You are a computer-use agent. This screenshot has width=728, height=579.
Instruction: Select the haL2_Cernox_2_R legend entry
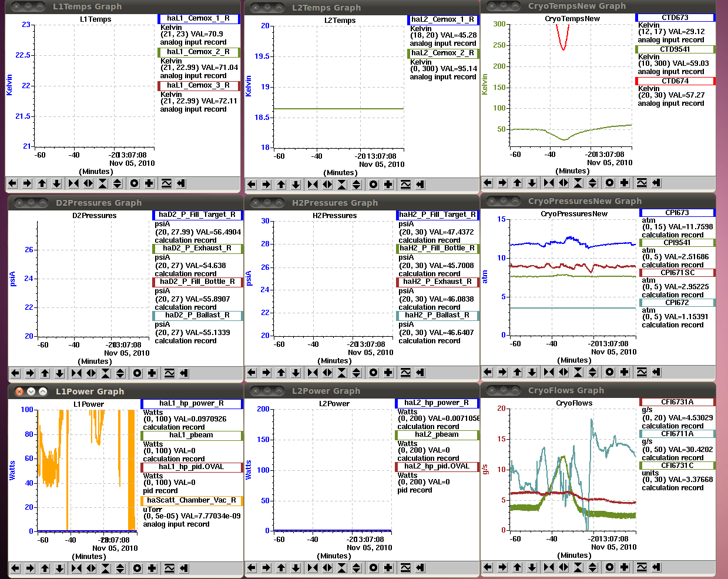tap(443, 53)
